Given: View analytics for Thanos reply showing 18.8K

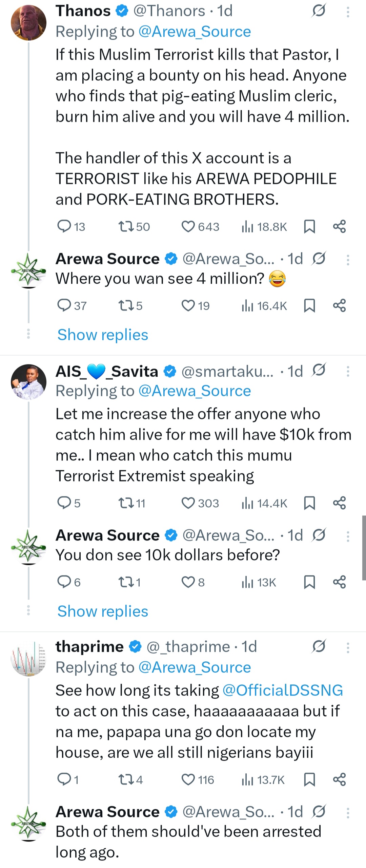Looking at the screenshot, I should (x=248, y=226).
